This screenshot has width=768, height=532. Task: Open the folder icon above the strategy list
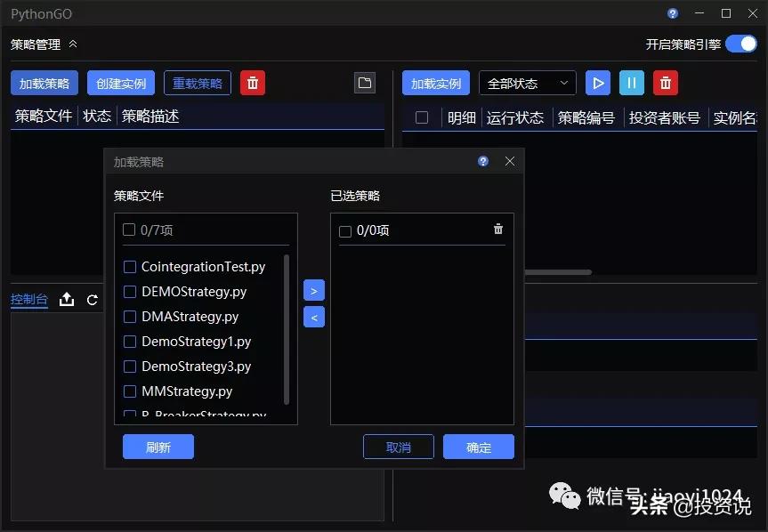364,82
